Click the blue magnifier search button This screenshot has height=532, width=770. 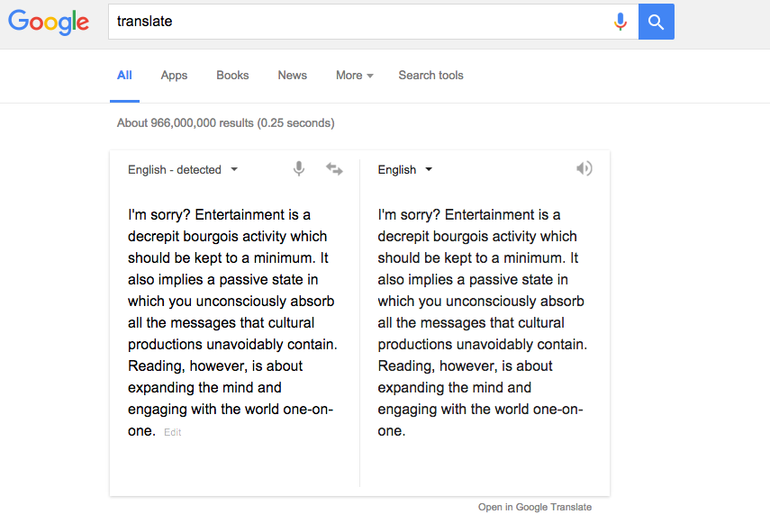click(656, 22)
